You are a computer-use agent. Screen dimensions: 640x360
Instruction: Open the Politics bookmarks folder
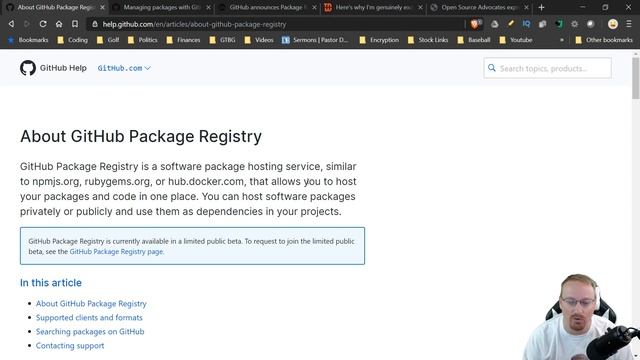(142, 40)
